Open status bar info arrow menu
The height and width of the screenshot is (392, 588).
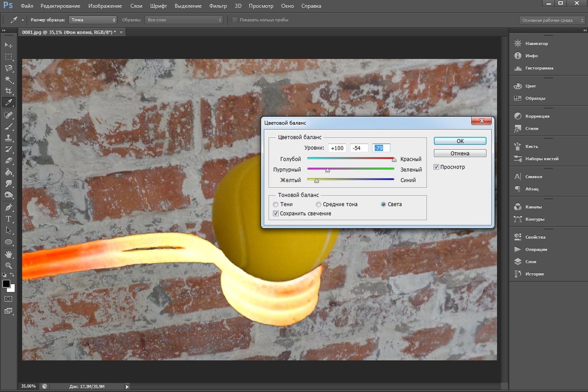coord(127,386)
